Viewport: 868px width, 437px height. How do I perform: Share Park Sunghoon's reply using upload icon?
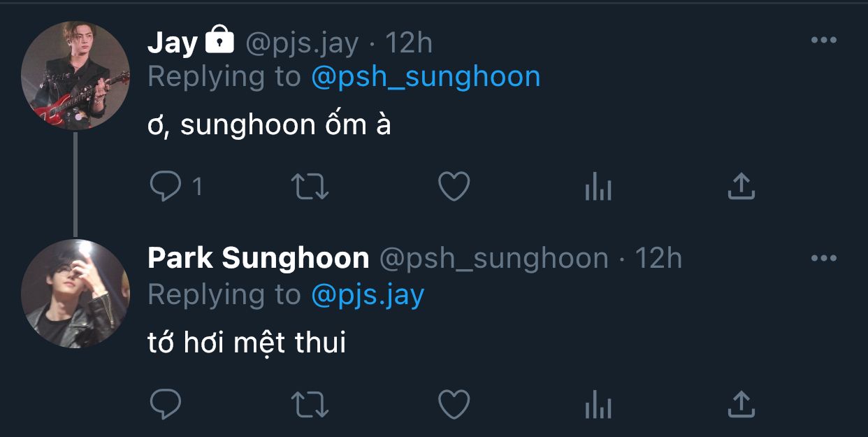coord(742,404)
